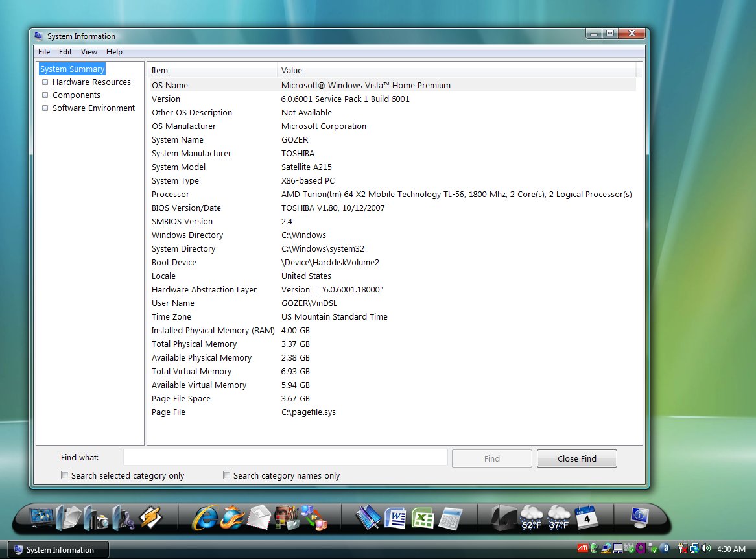This screenshot has height=559, width=756.
Task: Select the Version row
Action: (392, 99)
